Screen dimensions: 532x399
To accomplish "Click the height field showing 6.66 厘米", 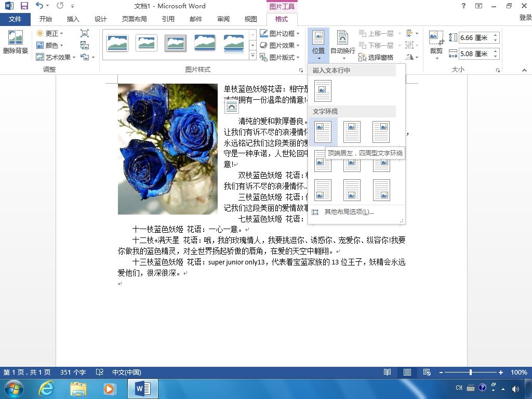I will (476, 37).
